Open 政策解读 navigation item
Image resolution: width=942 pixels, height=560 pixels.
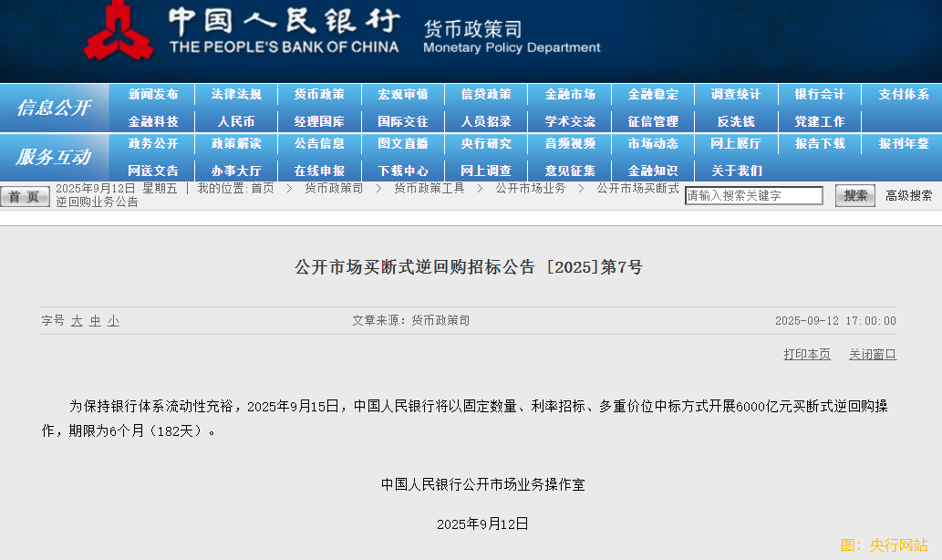[236, 143]
